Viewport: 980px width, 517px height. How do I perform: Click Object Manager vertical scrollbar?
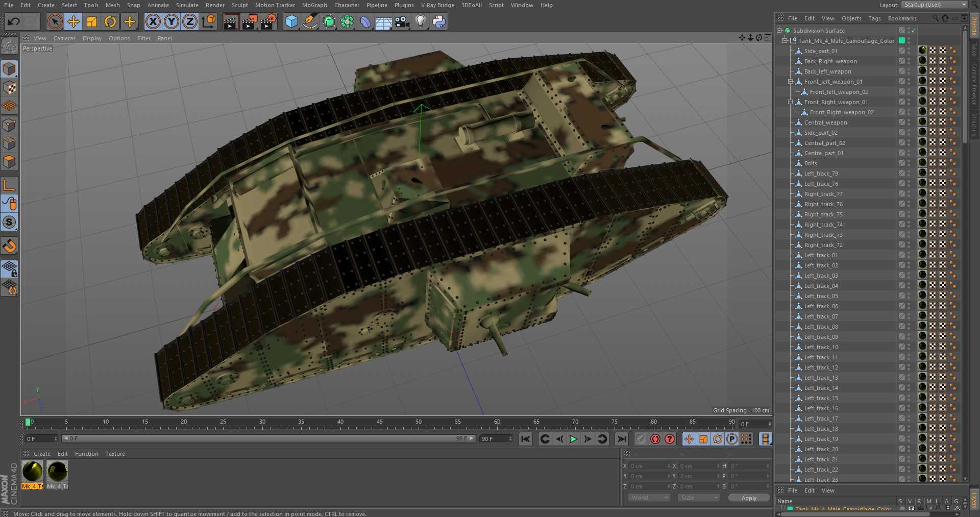[x=965, y=87]
